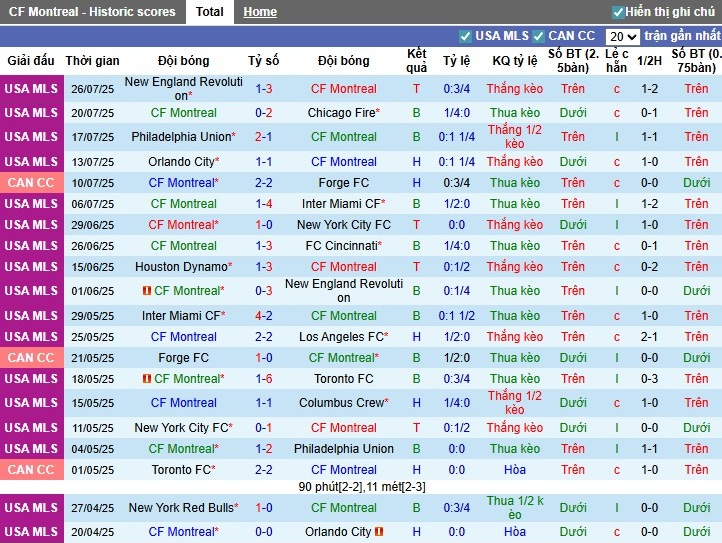This screenshot has height=543, width=722.
Task: Open Columbus Crew team link
Action: point(341,403)
